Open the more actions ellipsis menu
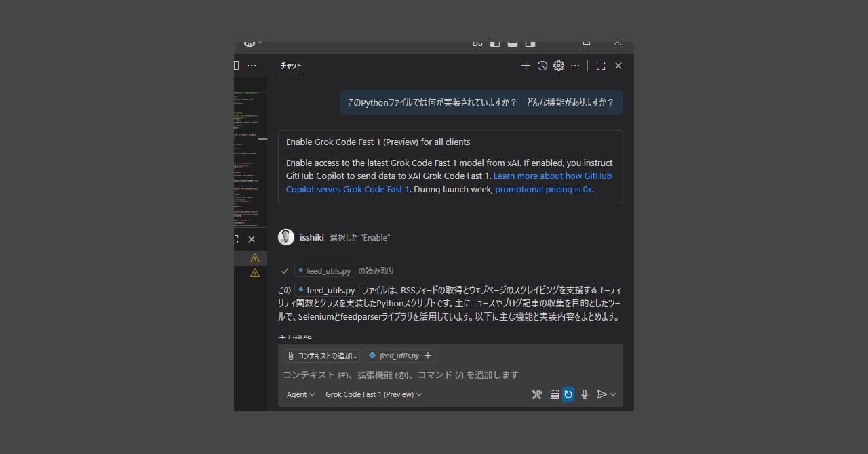The image size is (868, 454). coord(575,65)
